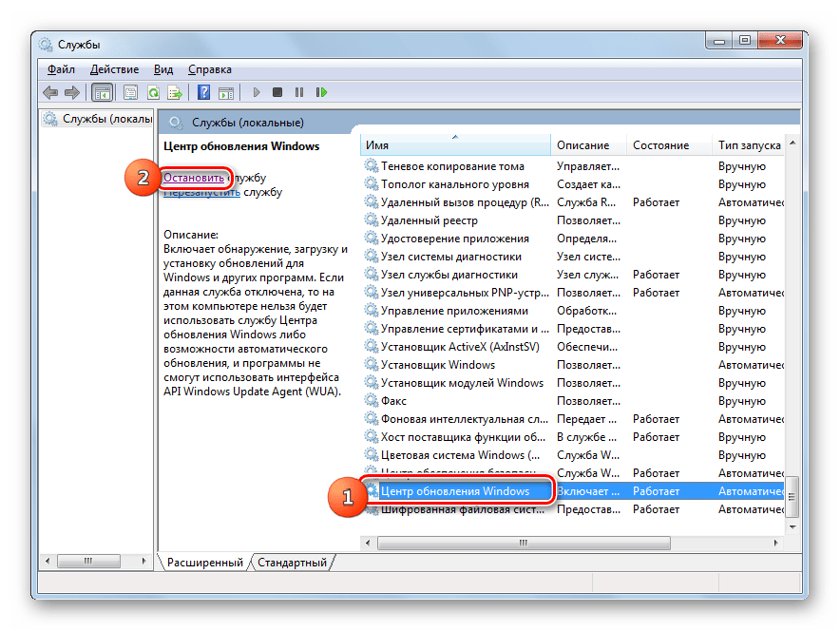This screenshot has width=840, height=631.
Task: Click the Start Service play icon
Action: 256,93
